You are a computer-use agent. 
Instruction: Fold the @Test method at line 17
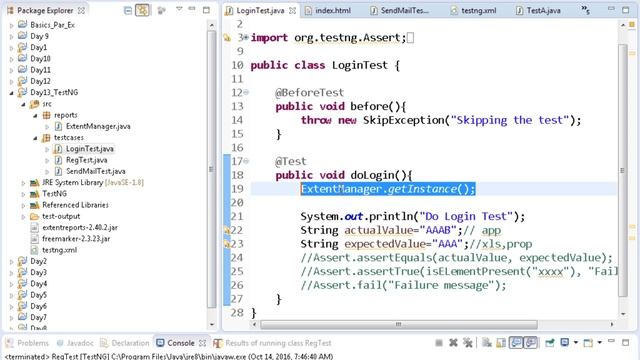point(246,161)
